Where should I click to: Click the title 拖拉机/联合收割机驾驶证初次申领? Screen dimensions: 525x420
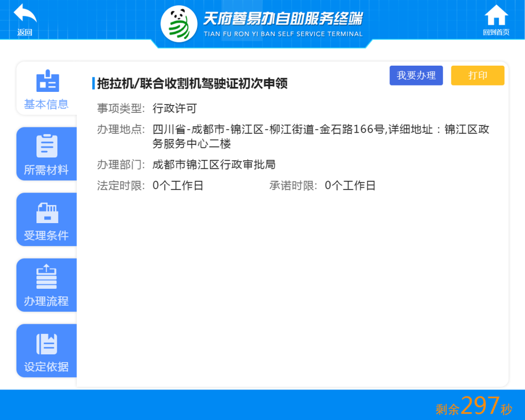pos(192,83)
